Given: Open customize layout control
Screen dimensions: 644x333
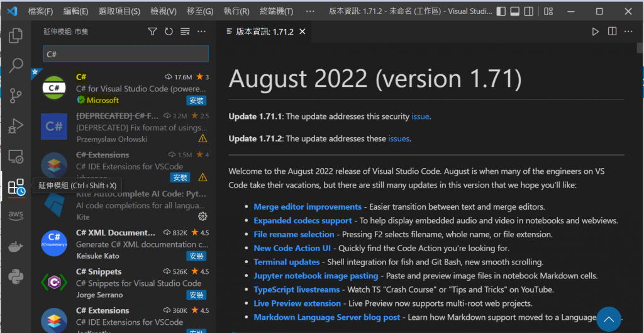Looking at the screenshot, I should pos(548,11).
